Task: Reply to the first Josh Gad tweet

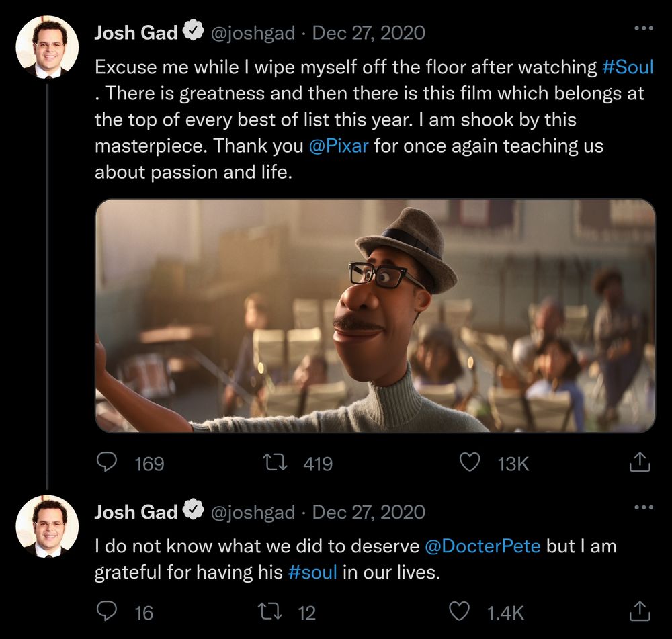Action: click(108, 463)
